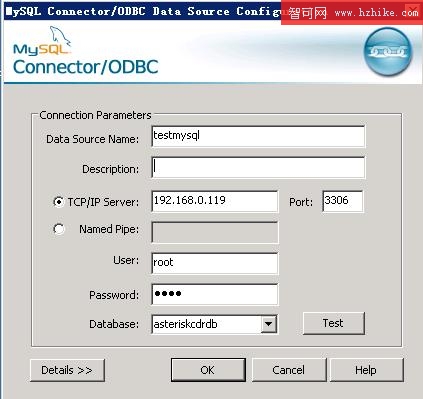Click the MySQL dolphin logo
Screen dimensions: 423x399
point(43,41)
